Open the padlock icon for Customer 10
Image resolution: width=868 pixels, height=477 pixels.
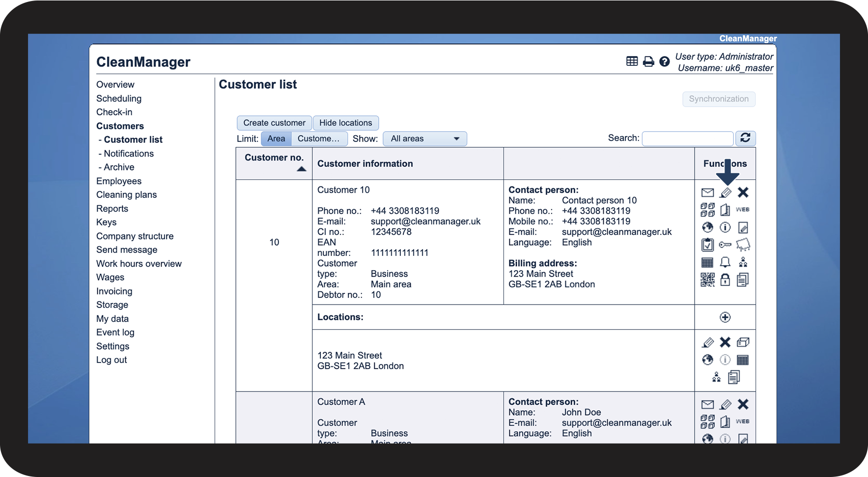click(x=725, y=280)
